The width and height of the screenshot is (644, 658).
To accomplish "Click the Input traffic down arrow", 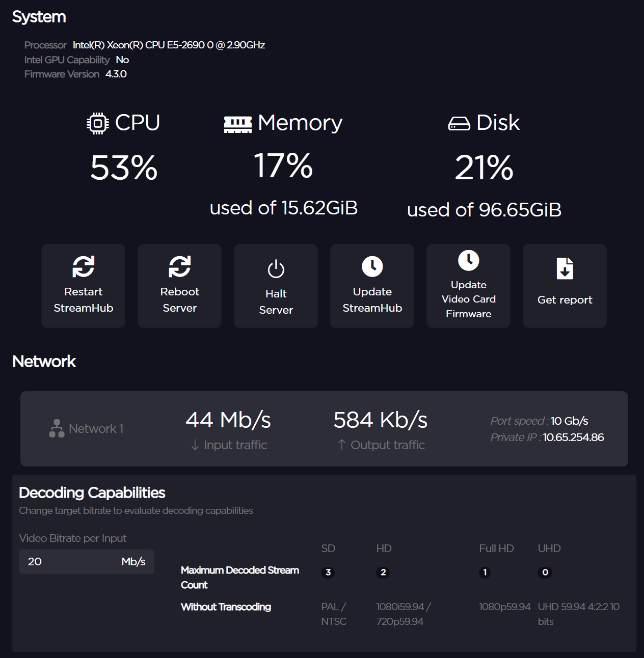I will tap(194, 445).
